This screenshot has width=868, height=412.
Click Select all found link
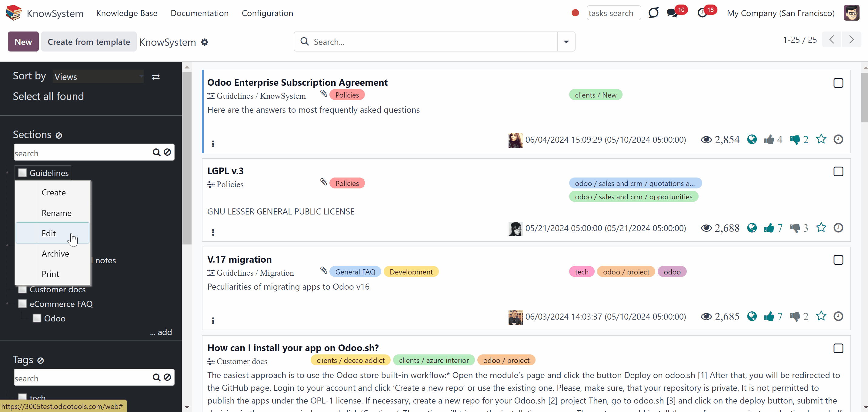(x=48, y=96)
